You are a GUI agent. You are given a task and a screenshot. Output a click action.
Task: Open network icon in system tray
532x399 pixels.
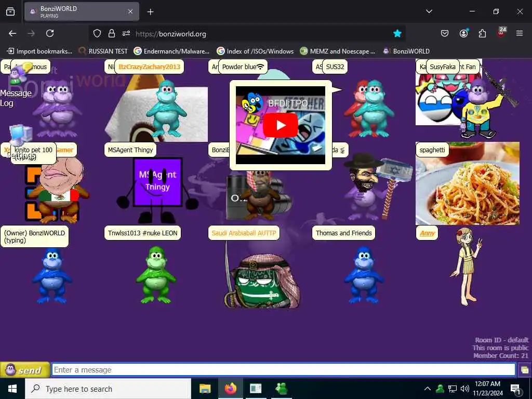coord(453,389)
